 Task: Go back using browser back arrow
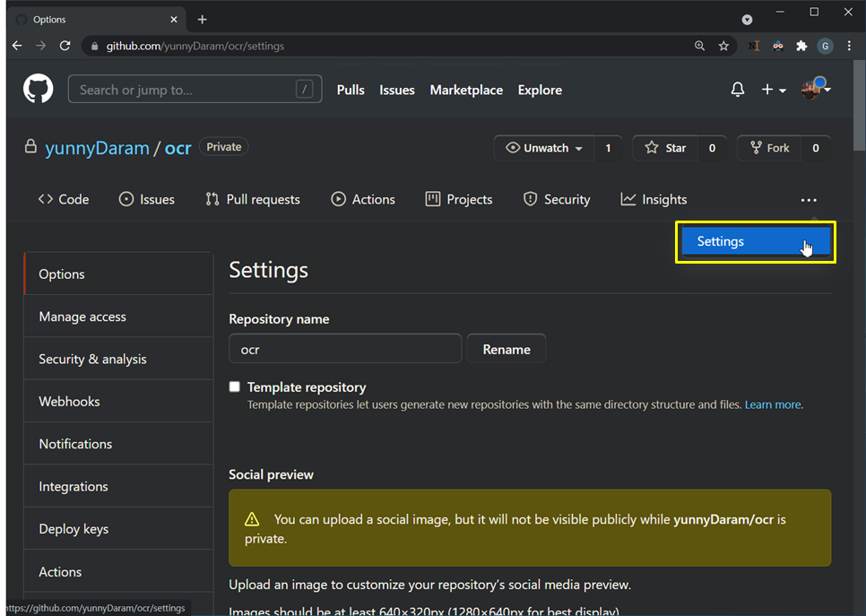[17, 46]
